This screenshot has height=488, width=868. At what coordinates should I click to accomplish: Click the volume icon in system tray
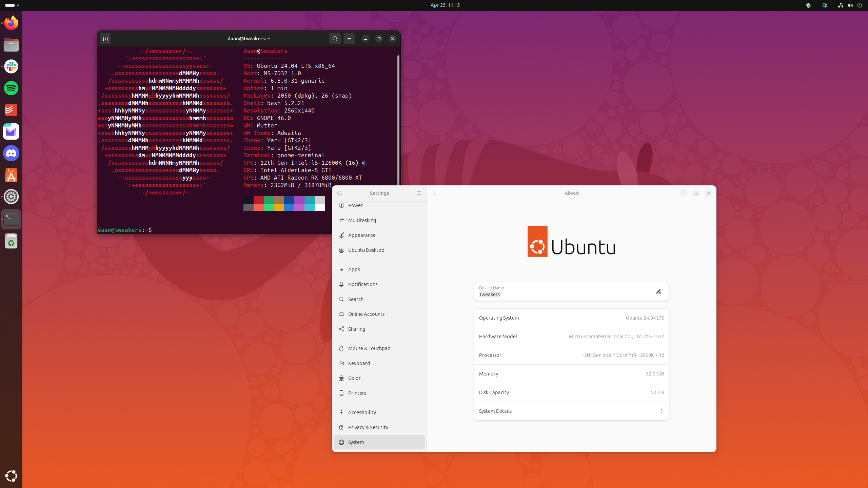(850, 5)
